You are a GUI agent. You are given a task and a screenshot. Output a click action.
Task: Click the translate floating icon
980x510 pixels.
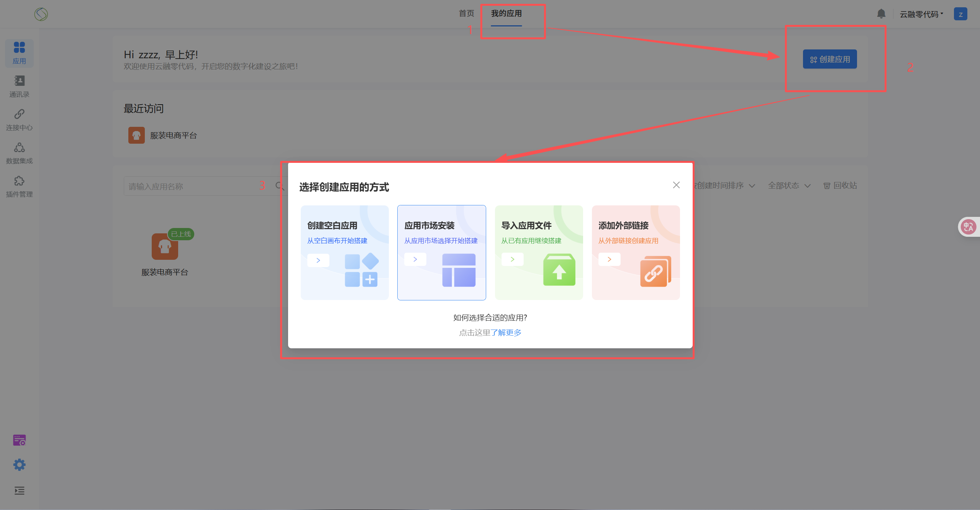(968, 227)
